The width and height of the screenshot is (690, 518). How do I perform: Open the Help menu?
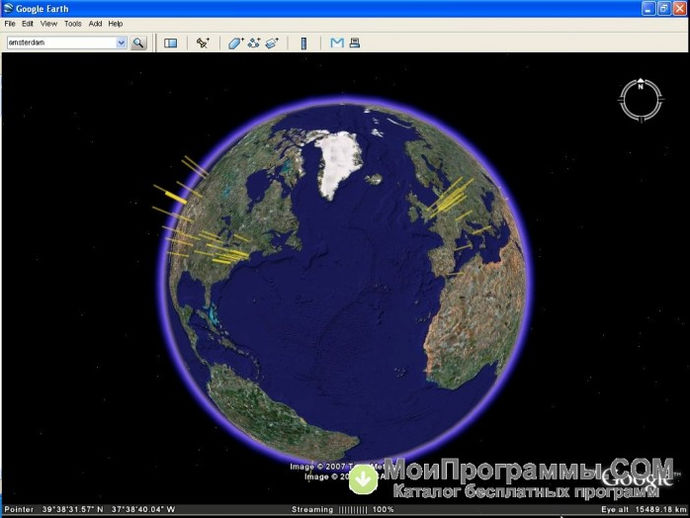(x=115, y=24)
